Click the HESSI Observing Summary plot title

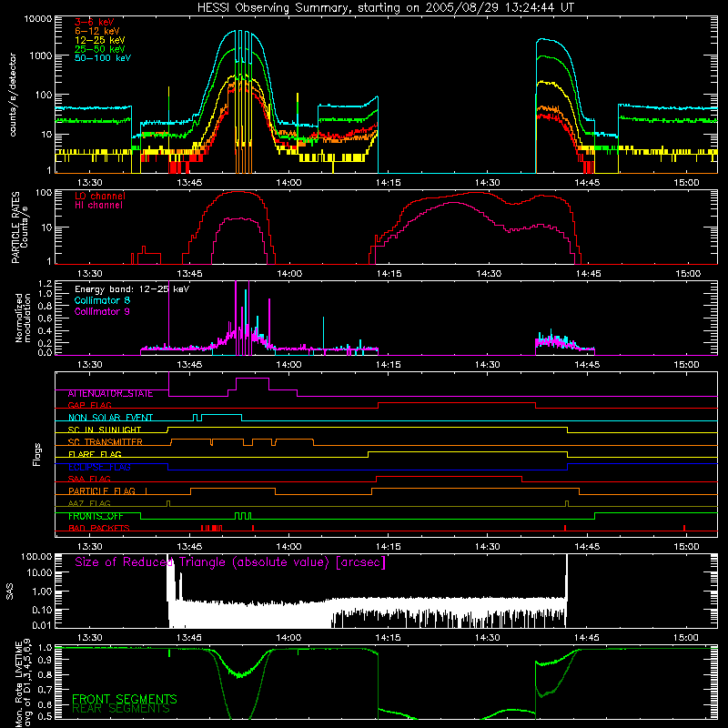coord(385,8)
